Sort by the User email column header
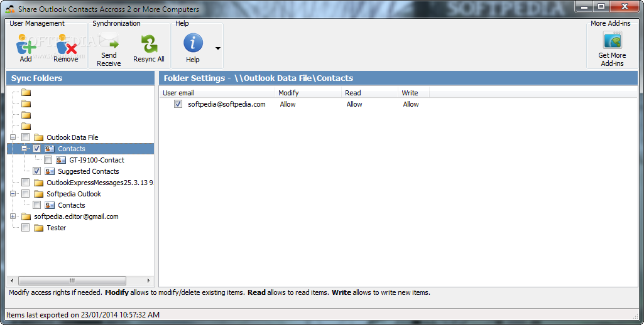644x325 pixels. tap(217, 93)
